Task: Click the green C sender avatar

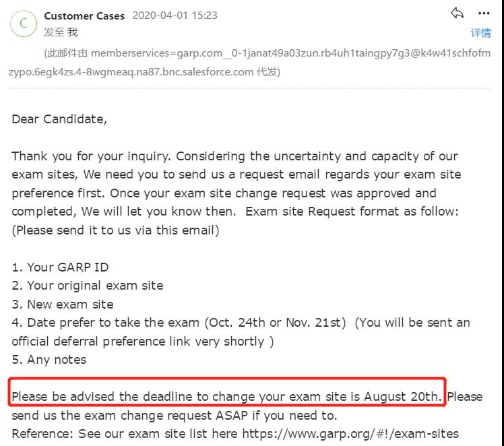Action: click(x=24, y=24)
